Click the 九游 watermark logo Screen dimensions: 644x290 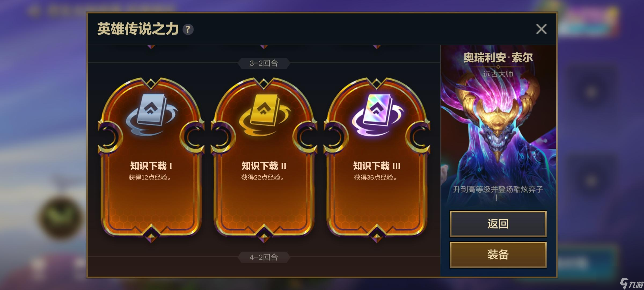(x=632, y=284)
